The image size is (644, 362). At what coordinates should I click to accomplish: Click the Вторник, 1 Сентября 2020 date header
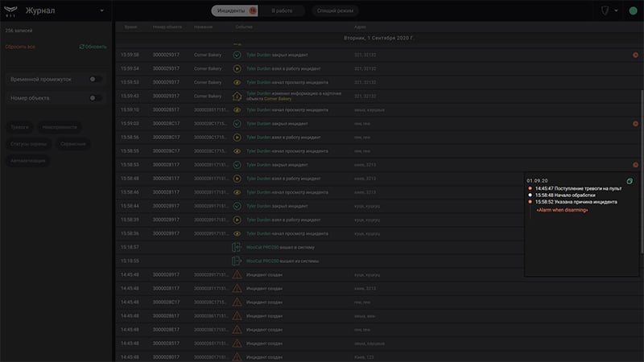coord(378,38)
